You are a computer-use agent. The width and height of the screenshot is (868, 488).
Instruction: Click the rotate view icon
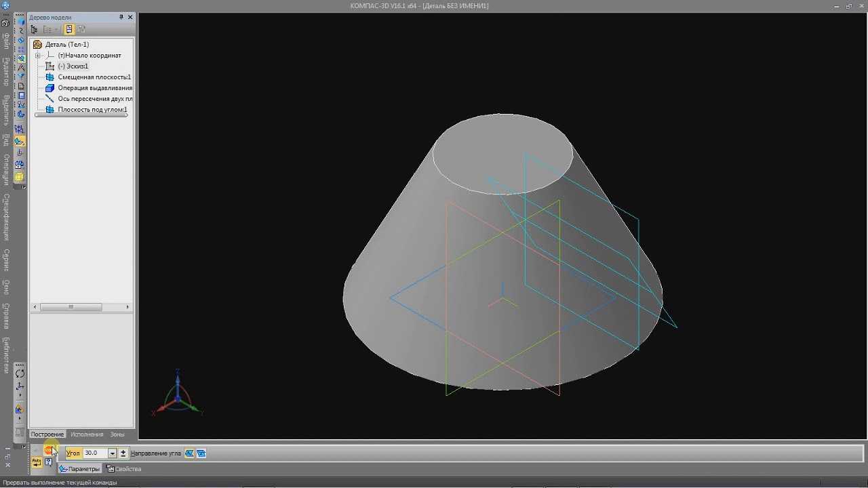20,373
